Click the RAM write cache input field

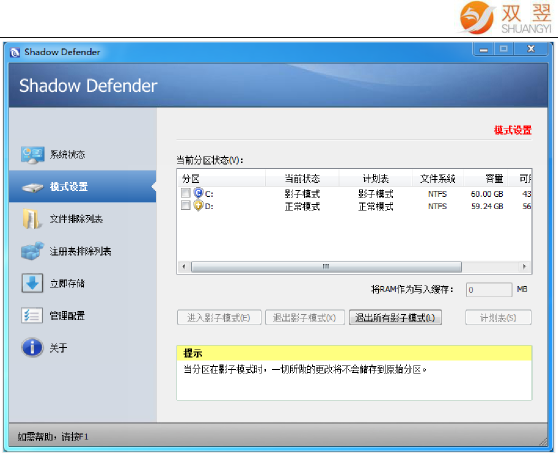(489, 290)
